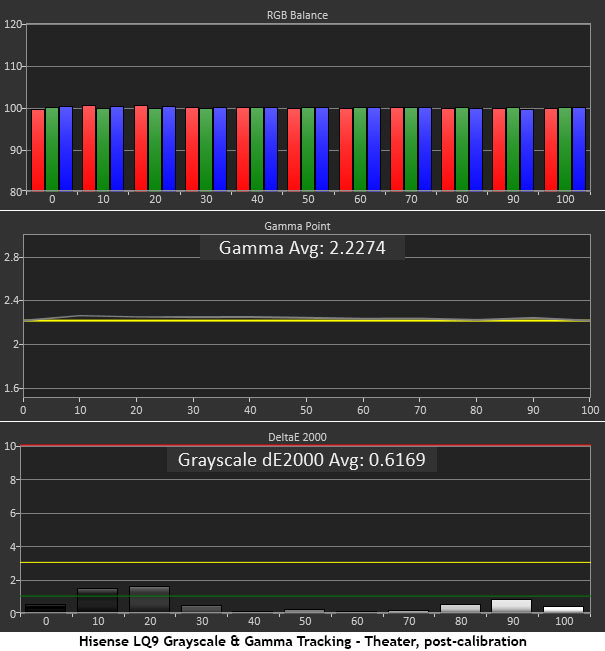Image resolution: width=605 pixels, height=651 pixels.
Task: Click the green bar at 60 in RGB Balance
Action: coord(360,149)
